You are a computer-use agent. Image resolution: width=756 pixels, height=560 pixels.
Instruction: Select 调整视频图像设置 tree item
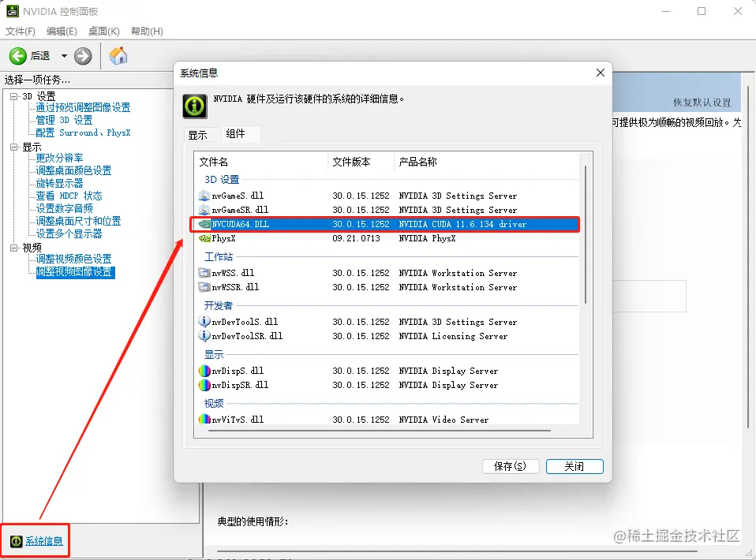pyautogui.click(x=75, y=272)
